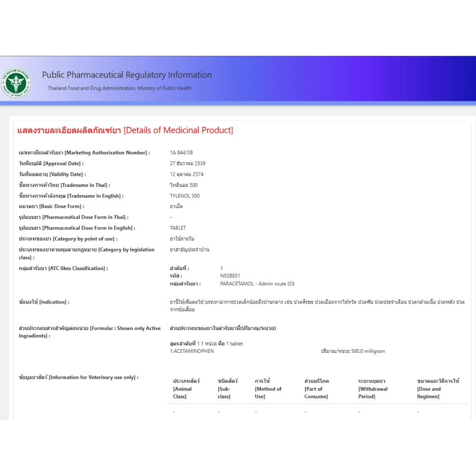The image size is (476, 476).
Task: Click the approval date '27 ธันวาคม 2539'
Action: point(188,163)
